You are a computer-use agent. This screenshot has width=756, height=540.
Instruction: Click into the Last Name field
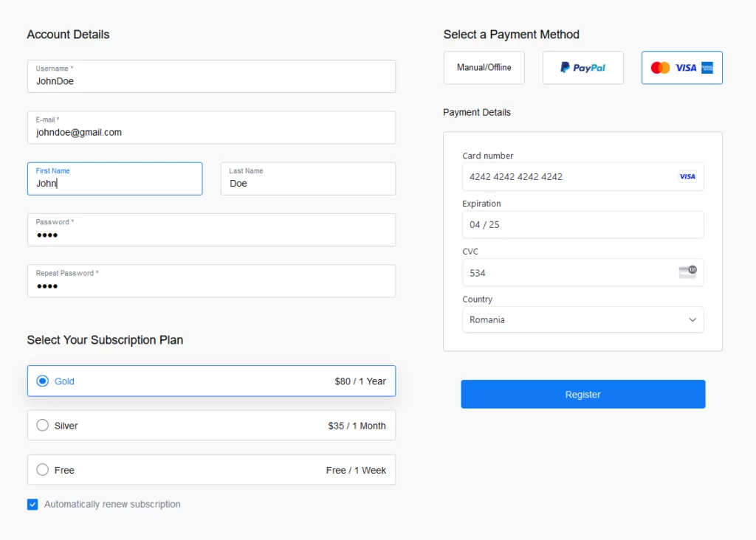[x=308, y=179]
